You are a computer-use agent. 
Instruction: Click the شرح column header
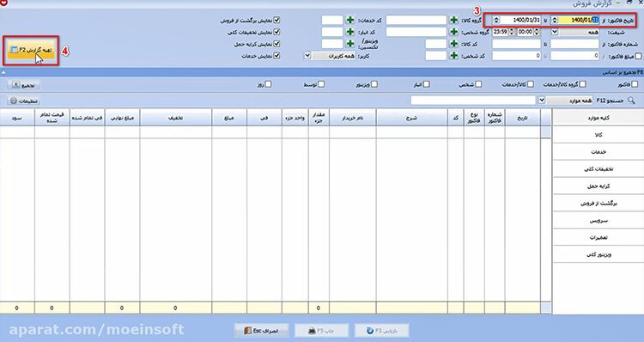click(411, 118)
